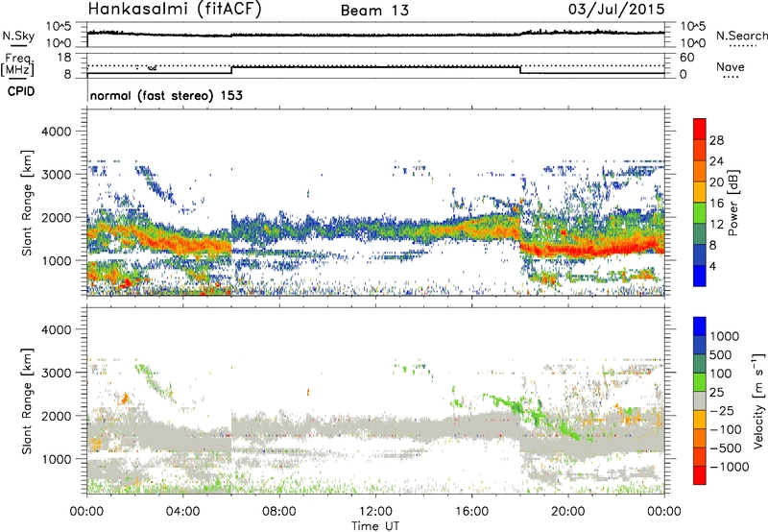
Task: Click the grey swatch in velocity colorbar
Action: (x=700, y=400)
